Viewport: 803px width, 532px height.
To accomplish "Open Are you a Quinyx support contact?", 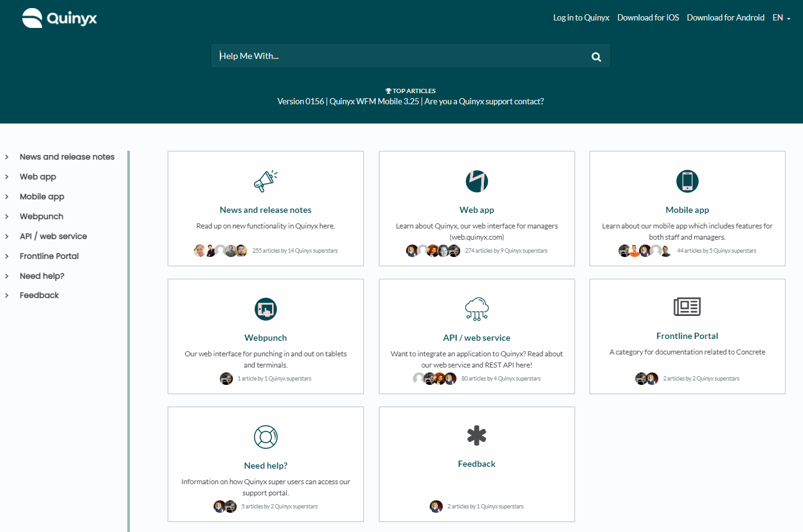I will (484, 101).
